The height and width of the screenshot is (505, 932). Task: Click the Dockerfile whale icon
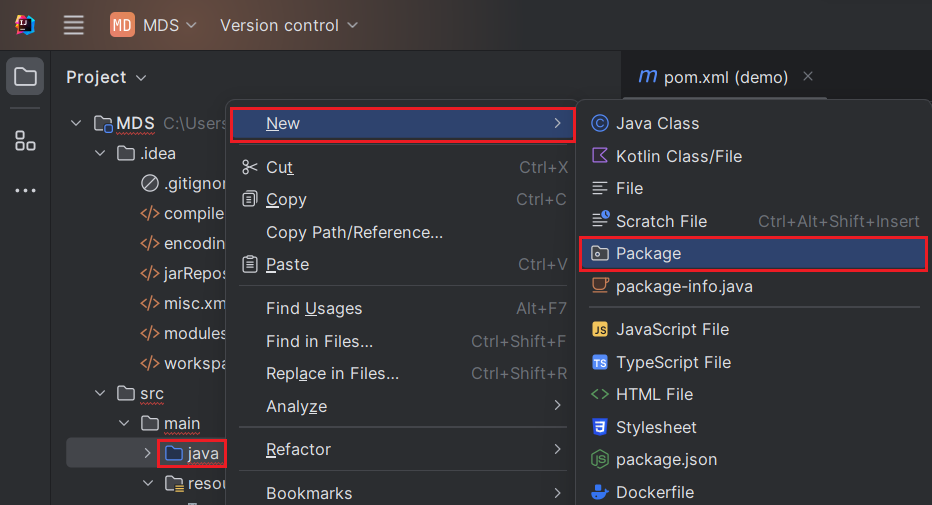tap(600, 492)
